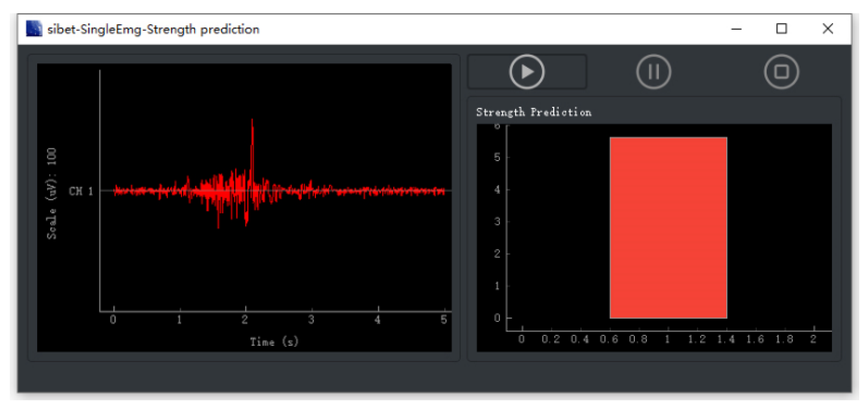This screenshot has height=405, width=868.
Task: Click the sibet app icon in title bar
Action: pos(34,29)
